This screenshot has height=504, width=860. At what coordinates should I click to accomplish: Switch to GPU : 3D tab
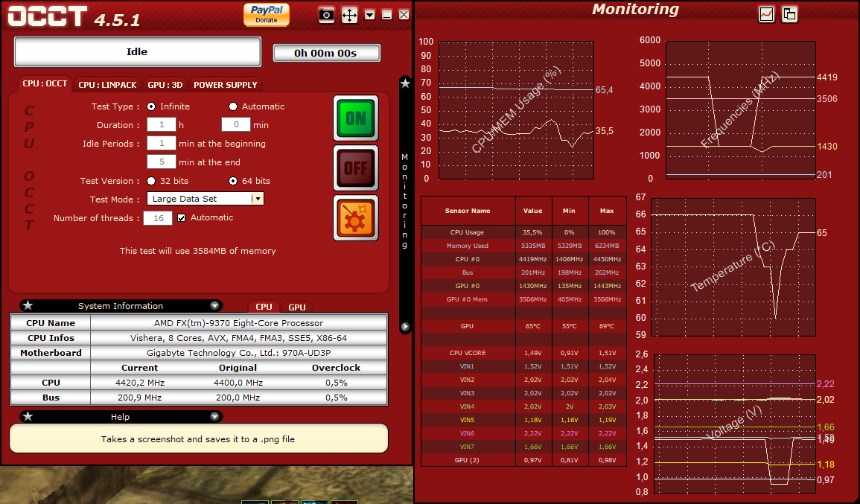(x=165, y=84)
